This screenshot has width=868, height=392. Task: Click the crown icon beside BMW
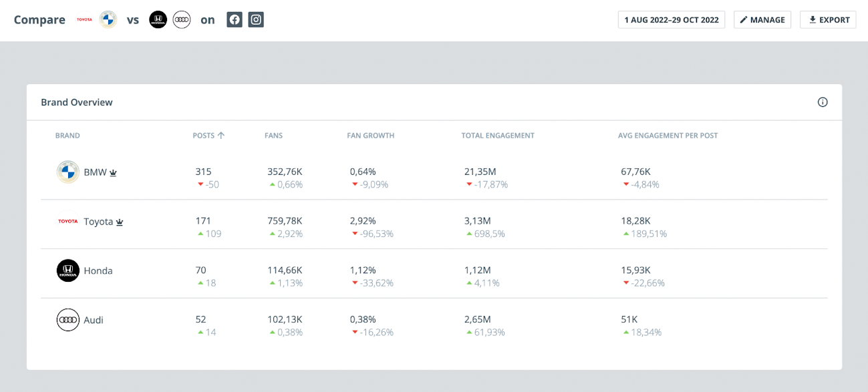pos(114,173)
